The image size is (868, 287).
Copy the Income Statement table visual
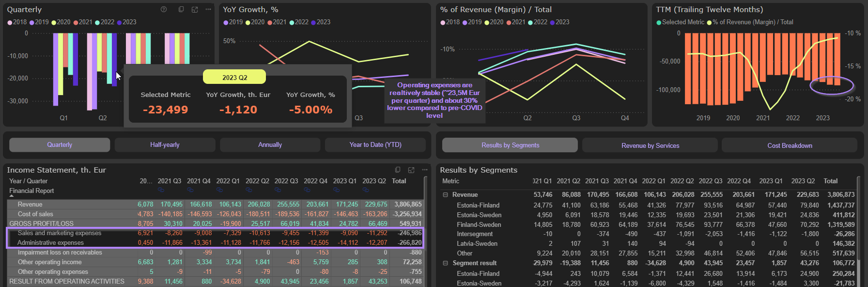pos(398,170)
